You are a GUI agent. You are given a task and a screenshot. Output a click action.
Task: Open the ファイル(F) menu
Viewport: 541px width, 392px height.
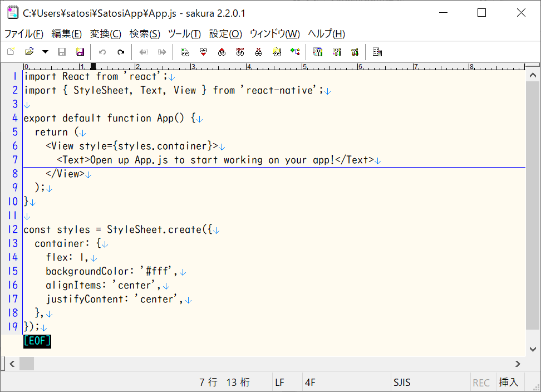tap(24, 34)
